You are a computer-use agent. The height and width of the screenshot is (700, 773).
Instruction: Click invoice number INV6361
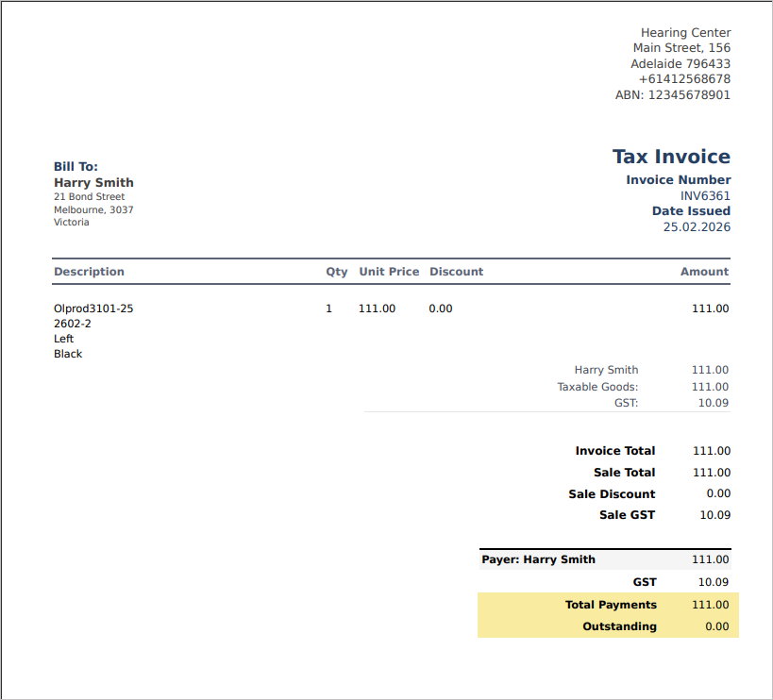click(705, 196)
